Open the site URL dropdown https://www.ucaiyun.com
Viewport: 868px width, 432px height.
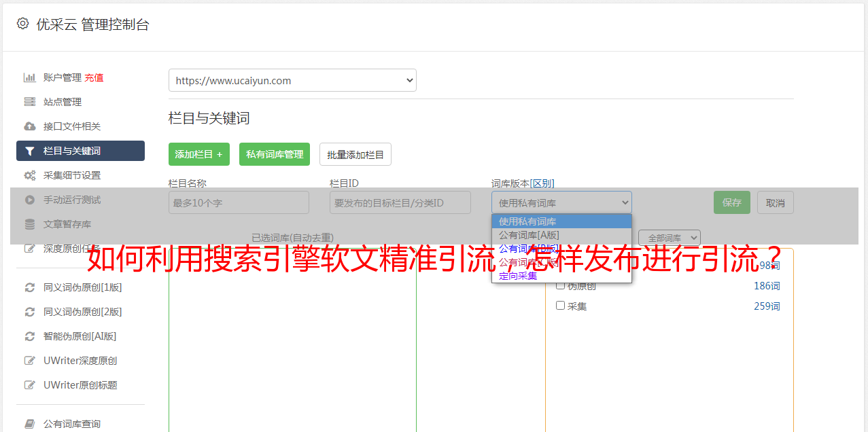coord(292,80)
